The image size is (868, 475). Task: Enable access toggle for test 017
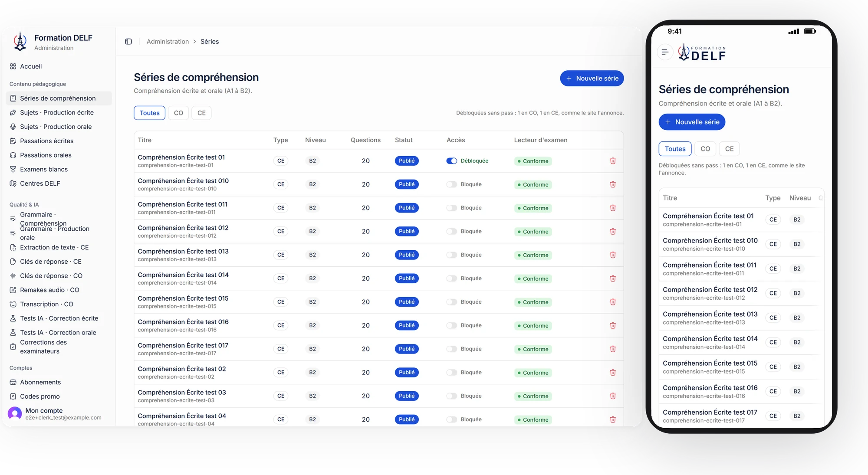point(451,349)
